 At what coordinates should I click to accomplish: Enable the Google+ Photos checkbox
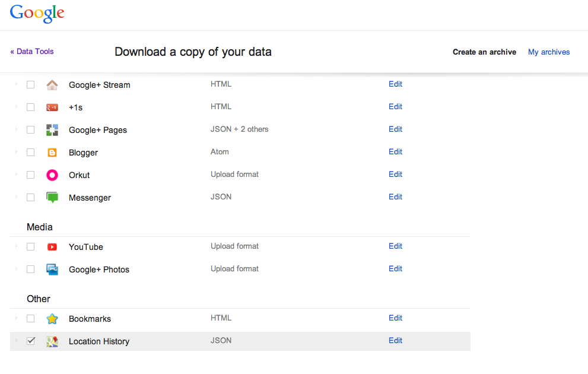[x=31, y=270]
